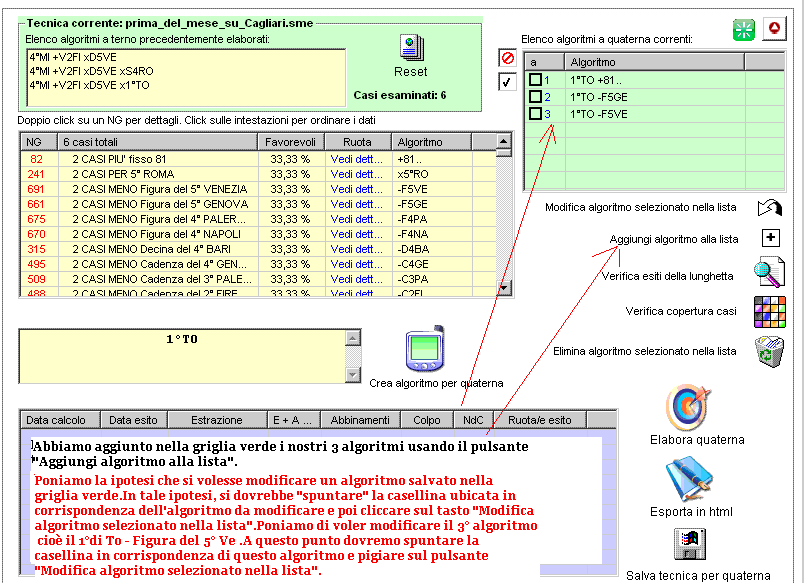Click the checkmark select-all icon
The height and width of the screenshot is (583, 804).
[x=507, y=82]
